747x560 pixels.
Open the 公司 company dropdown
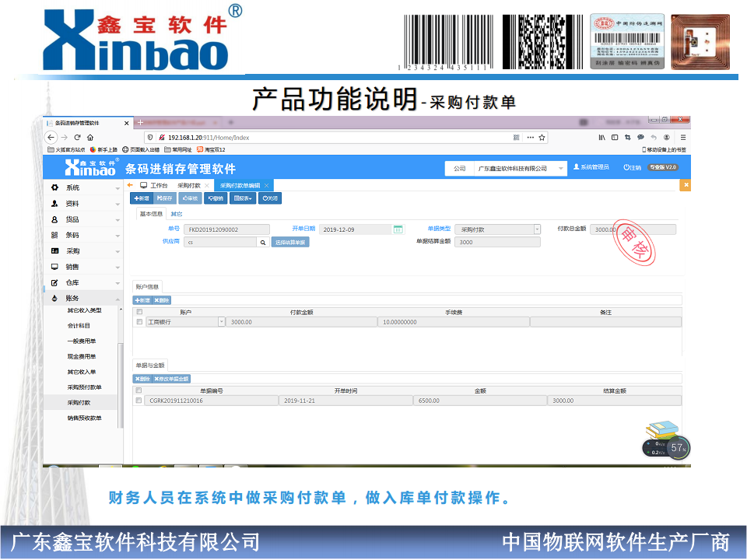pyautogui.click(x=520, y=169)
